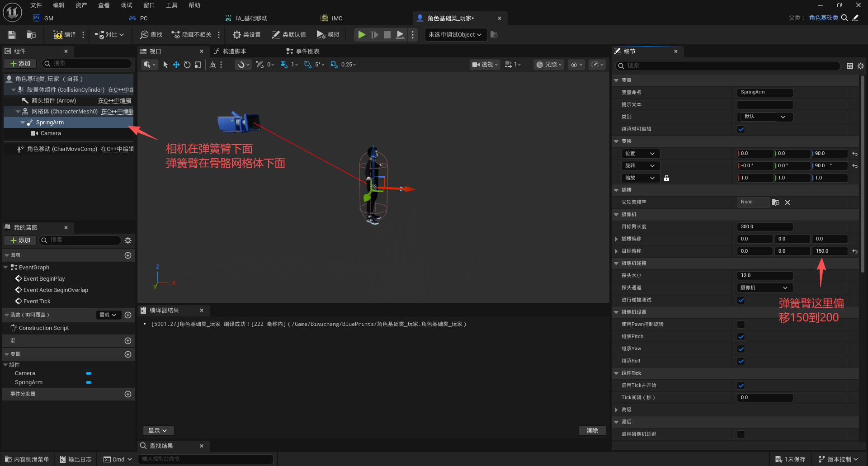Viewport: 868px width, 466px height.
Task: Click the Stop playback button
Action: point(387,35)
